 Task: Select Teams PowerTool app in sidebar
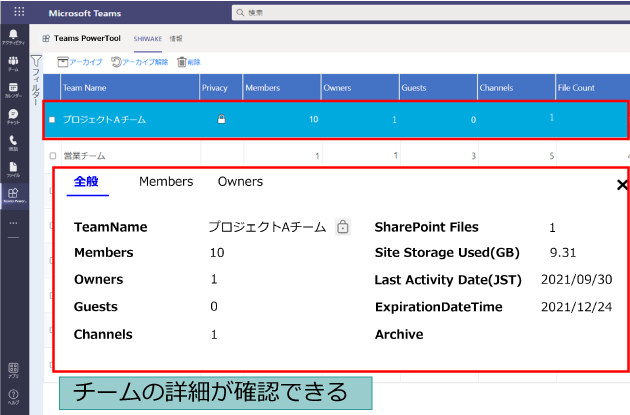click(x=14, y=196)
